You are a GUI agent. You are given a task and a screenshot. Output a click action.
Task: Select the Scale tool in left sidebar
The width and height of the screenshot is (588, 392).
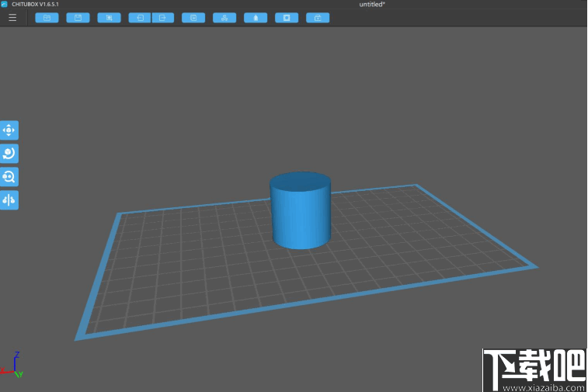click(x=9, y=176)
